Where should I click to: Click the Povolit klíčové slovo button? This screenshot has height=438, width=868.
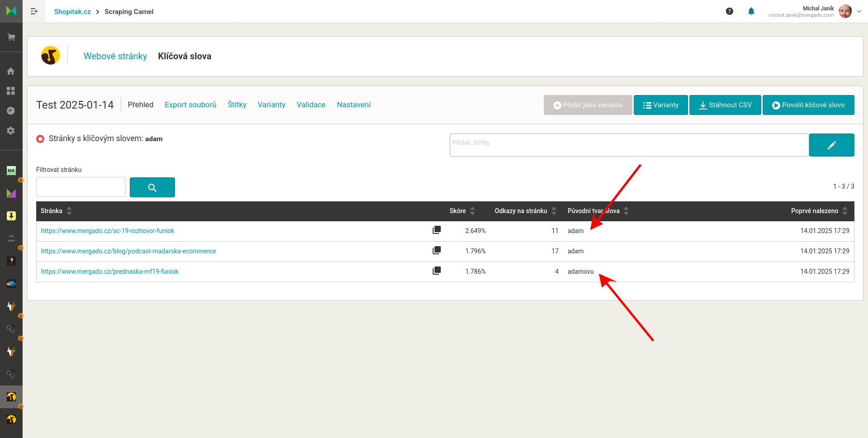point(808,105)
